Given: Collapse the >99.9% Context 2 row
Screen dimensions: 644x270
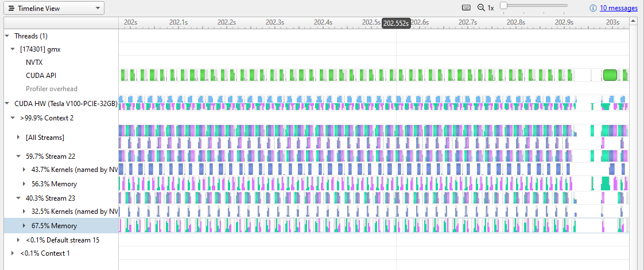Looking at the screenshot, I should point(12,118).
